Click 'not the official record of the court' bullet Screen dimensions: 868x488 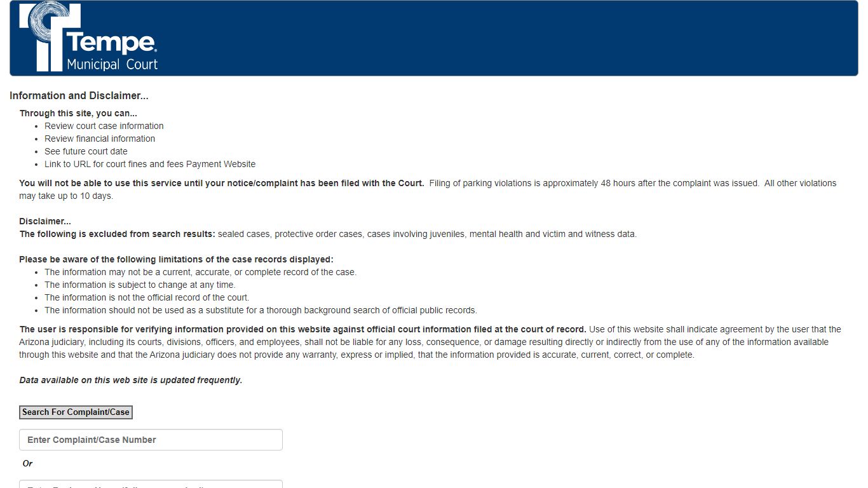[147, 297]
